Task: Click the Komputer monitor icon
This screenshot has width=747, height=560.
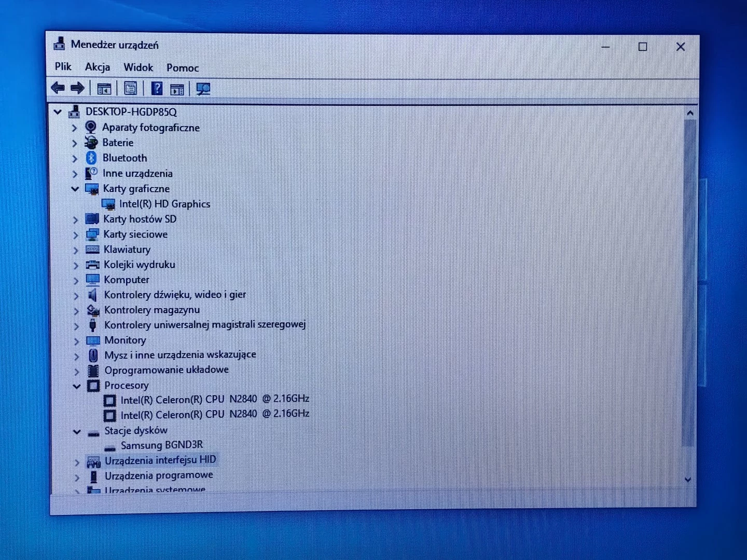Action: (93, 280)
